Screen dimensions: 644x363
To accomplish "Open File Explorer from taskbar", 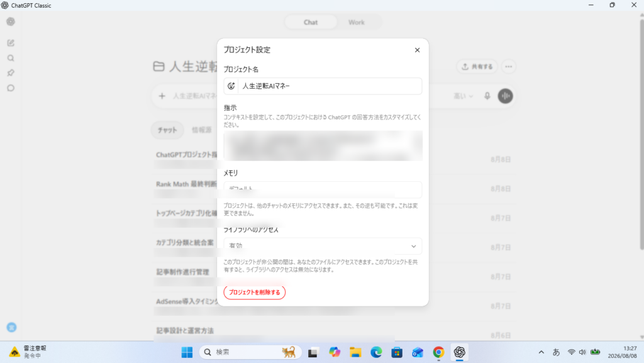I will point(355,352).
